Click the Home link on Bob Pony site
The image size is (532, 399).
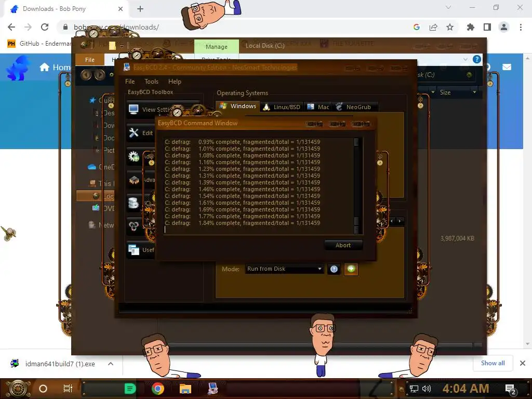[x=55, y=67]
